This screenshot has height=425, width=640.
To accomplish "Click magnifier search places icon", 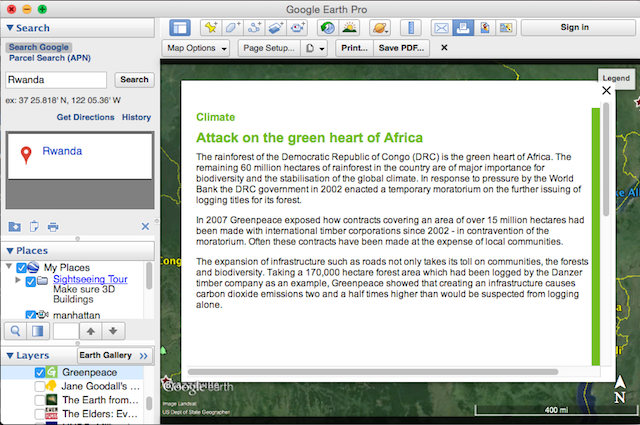I will [x=16, y=331].
